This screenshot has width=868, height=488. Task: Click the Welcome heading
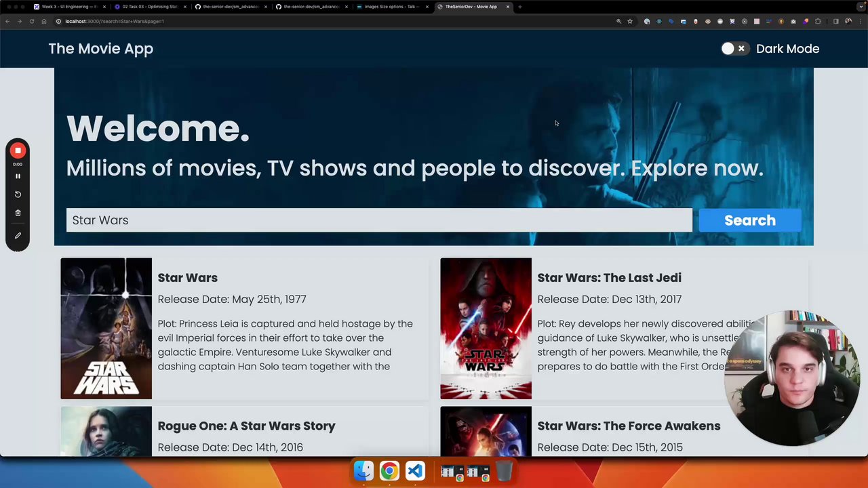click(158, 128)
